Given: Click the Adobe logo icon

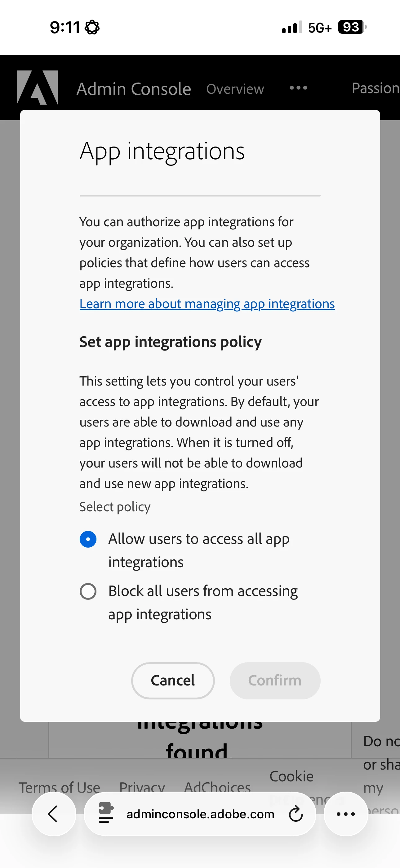Looking at the screenshot, I should 37,88.
